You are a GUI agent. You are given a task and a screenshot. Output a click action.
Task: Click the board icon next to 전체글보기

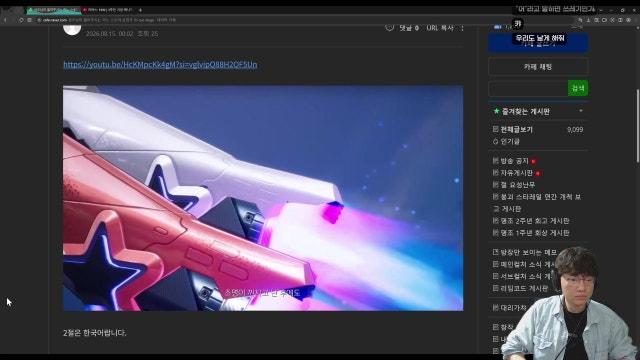(496, 129)
